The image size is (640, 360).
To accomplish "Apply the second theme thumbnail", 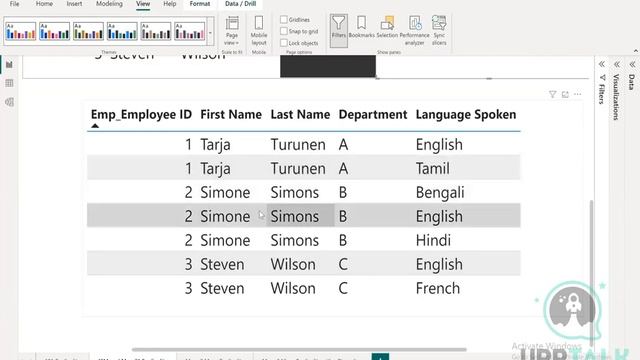I will click(x=55, y=31).
